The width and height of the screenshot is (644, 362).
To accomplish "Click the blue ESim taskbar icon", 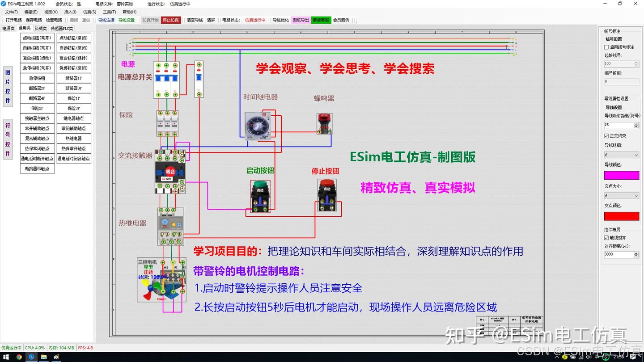I will (x=31, y=357).
